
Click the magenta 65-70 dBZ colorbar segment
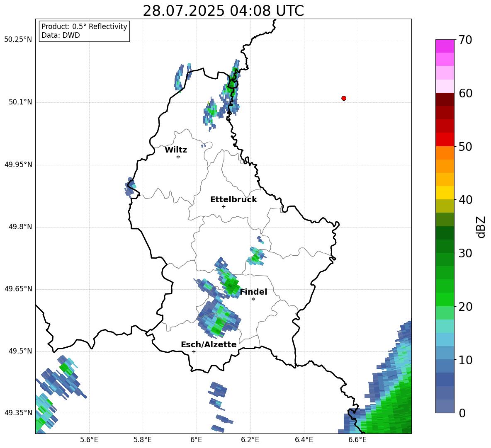click(445, 53)
